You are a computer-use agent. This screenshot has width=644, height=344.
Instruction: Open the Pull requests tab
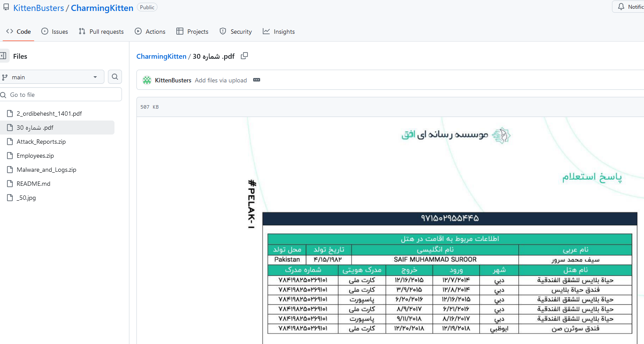tap(101, 32)
